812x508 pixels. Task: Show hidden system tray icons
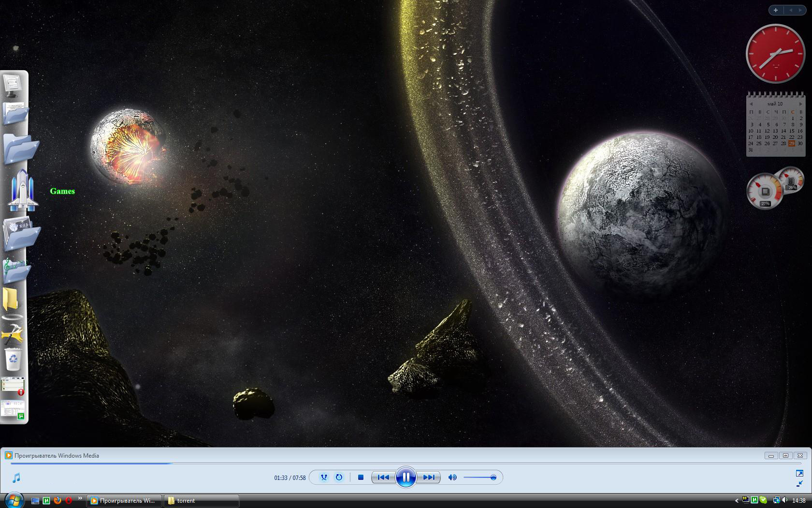pyautogui.click(x=737, y=501)
